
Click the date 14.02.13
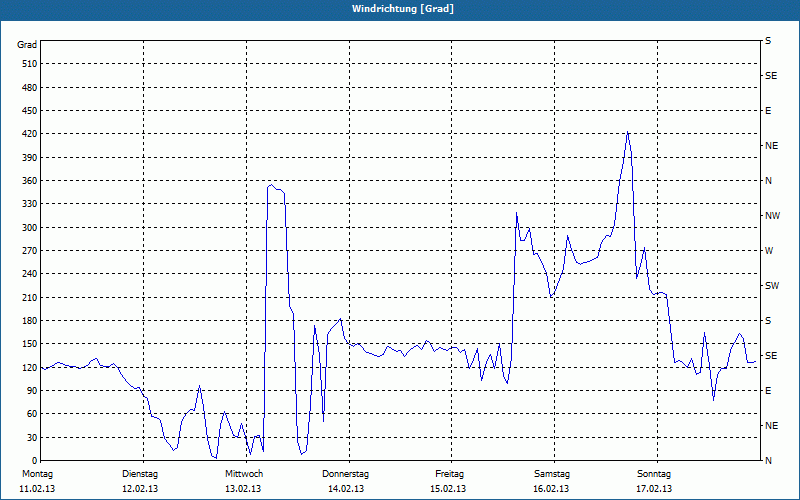point(346,489)
